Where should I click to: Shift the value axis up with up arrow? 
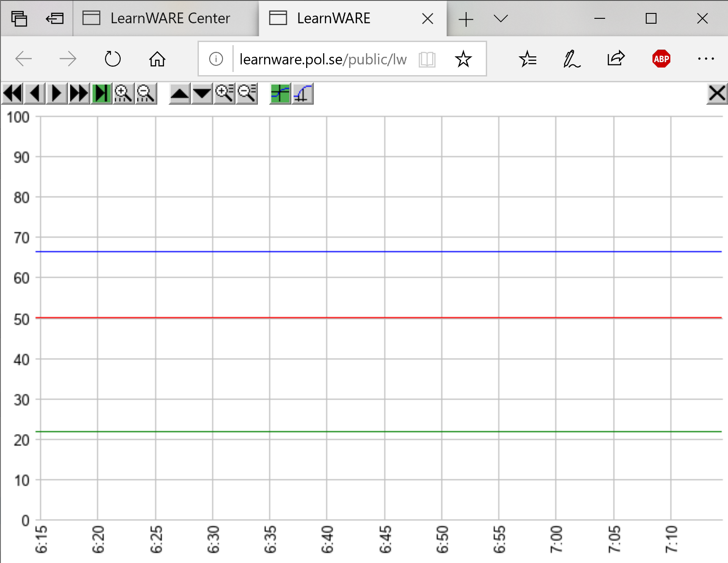pyautogui.click(x=180, y=94)
